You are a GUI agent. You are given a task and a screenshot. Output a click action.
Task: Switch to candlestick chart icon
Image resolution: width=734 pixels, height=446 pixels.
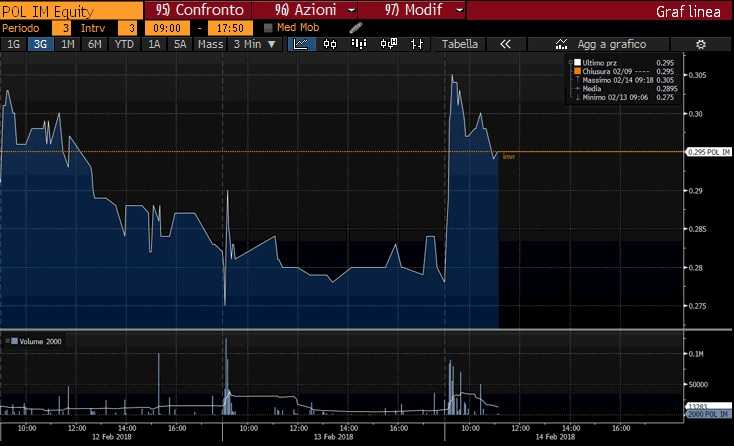click(x=330, y=45)
